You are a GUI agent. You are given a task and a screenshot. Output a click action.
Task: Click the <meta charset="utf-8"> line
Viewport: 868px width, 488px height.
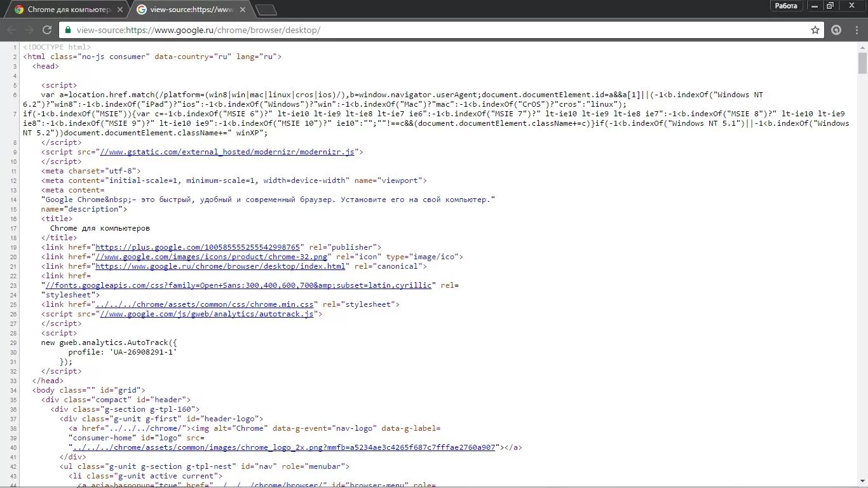pyautogui.click(x=91, y=171)
